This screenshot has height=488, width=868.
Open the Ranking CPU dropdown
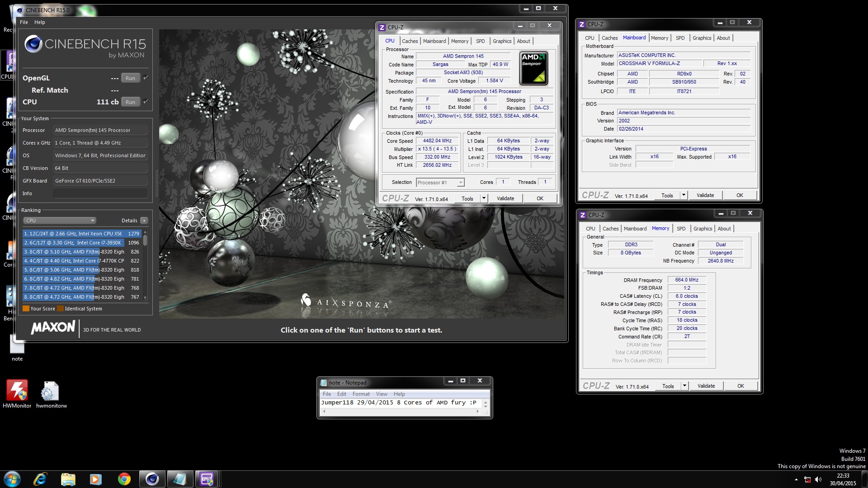(x=60, y=221)
